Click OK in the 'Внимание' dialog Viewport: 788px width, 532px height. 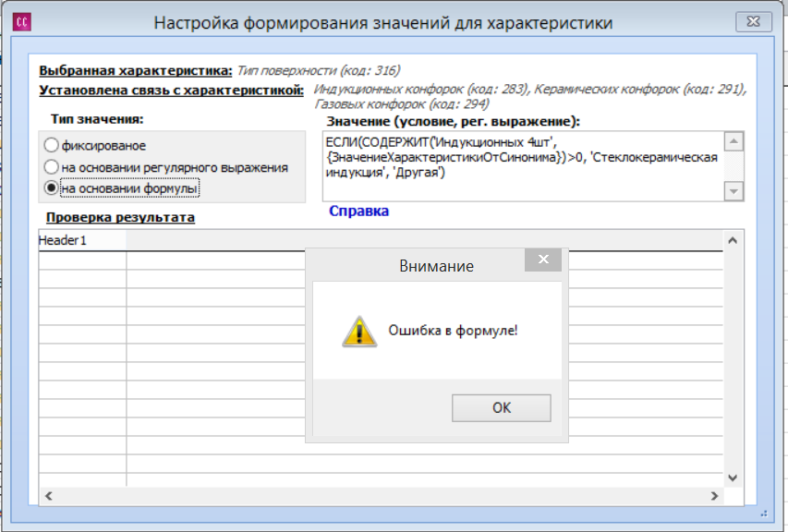pyautogui.click(x=501, y=408)
